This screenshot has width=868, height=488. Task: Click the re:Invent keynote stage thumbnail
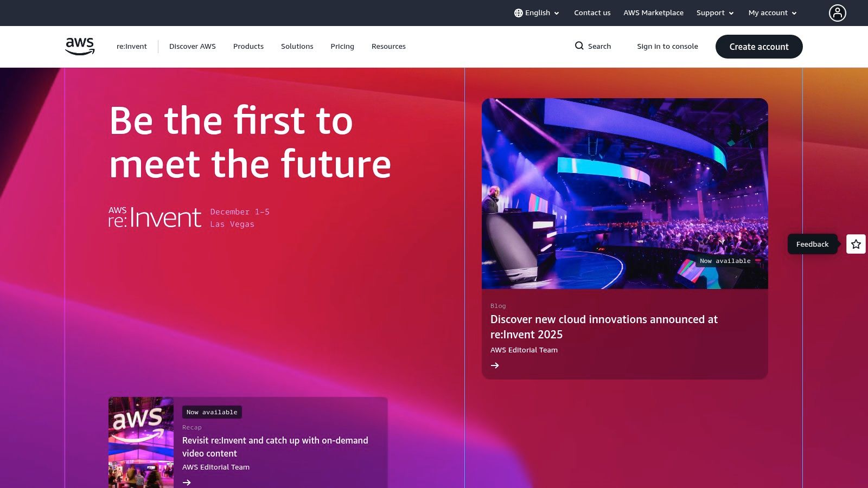click(624, 193)
